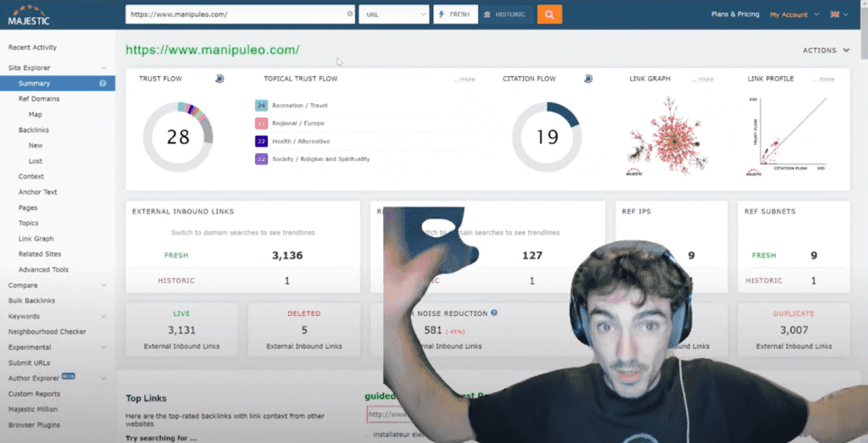
Task: Open the Actions dropdown
Action: pyautogui.click(x=826, y=50)
